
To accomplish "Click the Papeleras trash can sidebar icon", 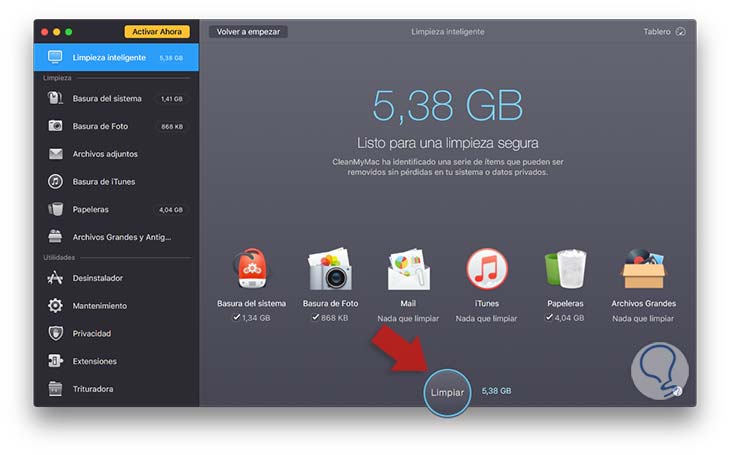I will tap(55, 209).
